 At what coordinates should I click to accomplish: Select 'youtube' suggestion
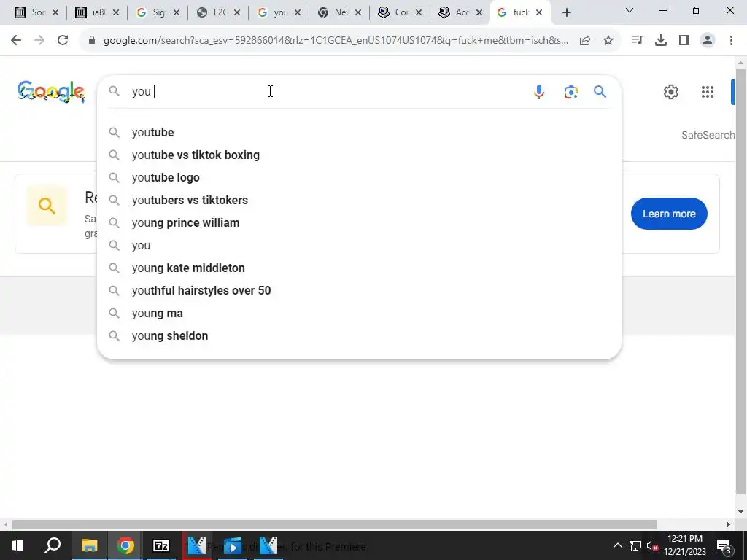[x=359, y=133]
